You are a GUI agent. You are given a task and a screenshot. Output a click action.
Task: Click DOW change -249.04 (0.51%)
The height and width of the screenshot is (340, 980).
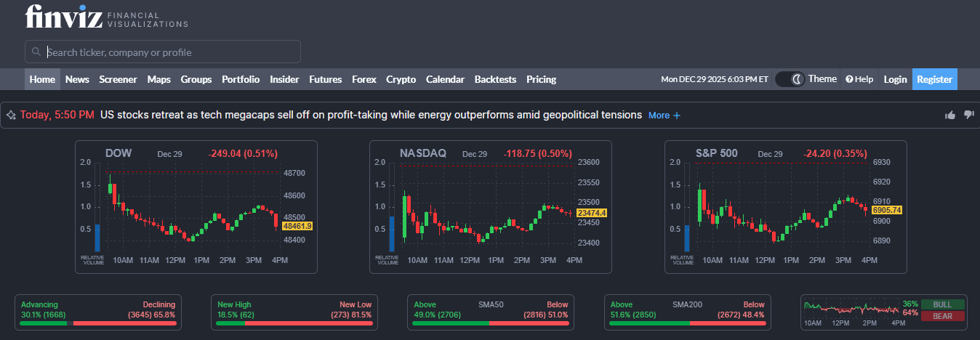click(243, 153)
